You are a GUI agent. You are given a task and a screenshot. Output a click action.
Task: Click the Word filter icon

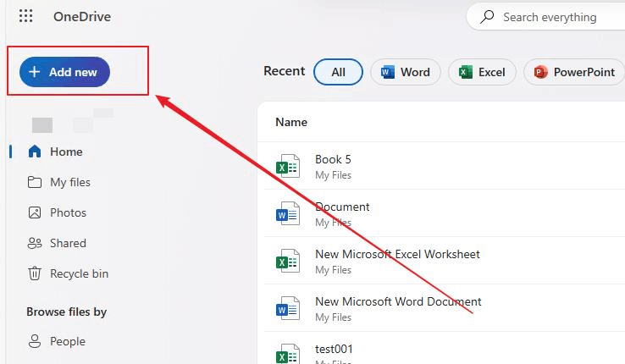coord(387,72)
